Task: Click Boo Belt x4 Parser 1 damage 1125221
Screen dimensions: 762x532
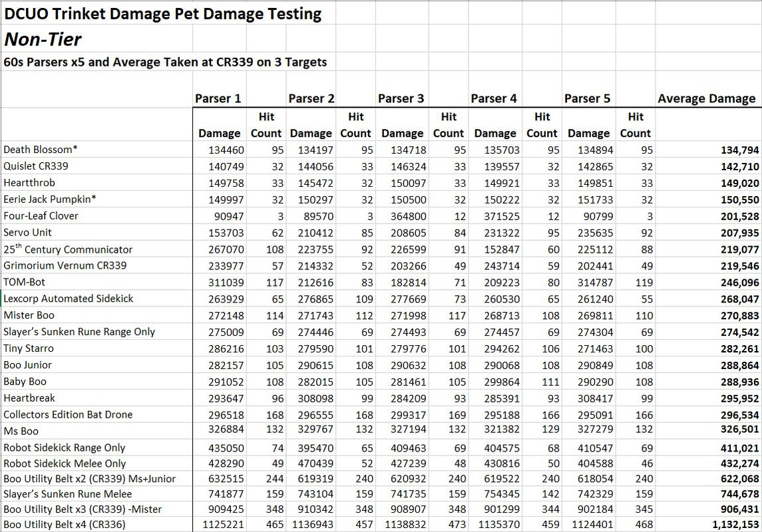Action: pos(223,525)
